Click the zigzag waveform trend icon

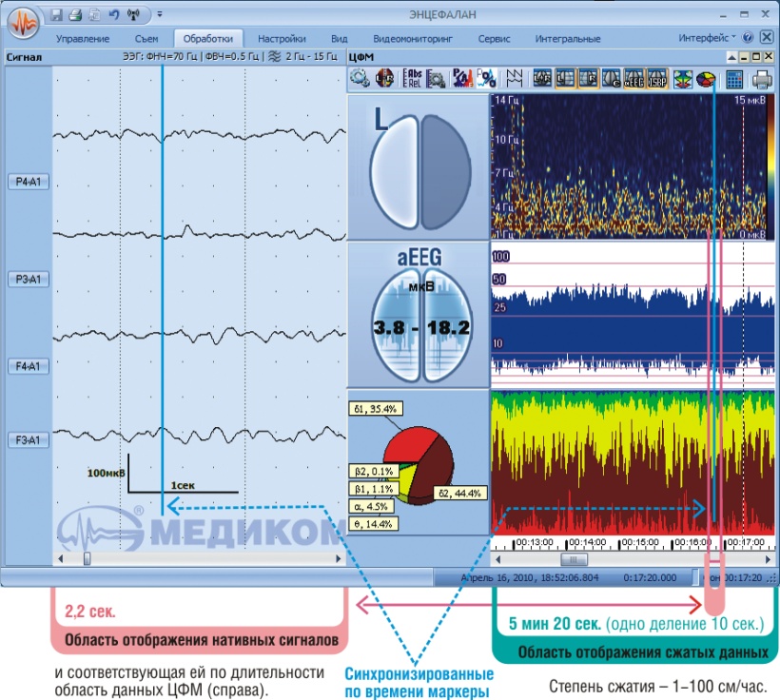point(515,78)
